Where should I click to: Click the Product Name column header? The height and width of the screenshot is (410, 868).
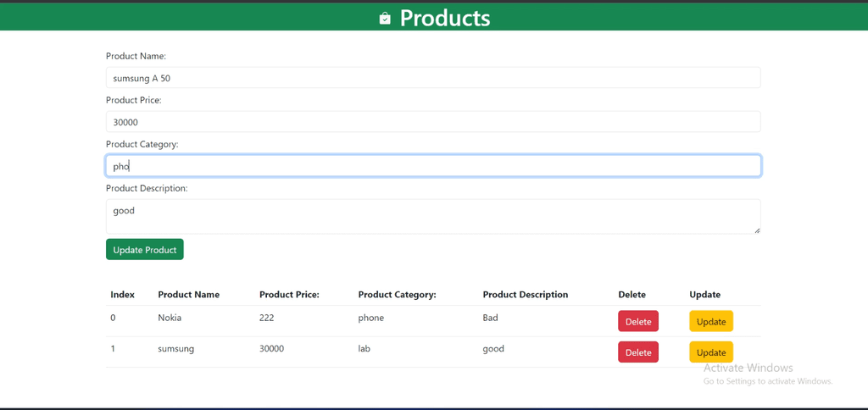point(189,294)
